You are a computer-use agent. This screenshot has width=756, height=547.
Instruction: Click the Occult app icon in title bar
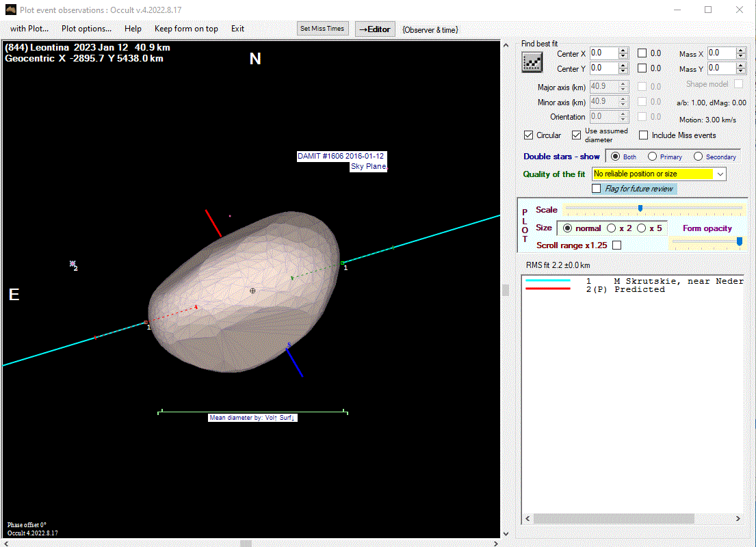11,10
